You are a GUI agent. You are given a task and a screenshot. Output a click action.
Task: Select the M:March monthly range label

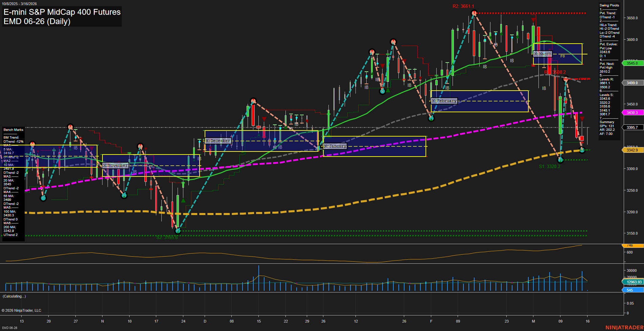543,54
